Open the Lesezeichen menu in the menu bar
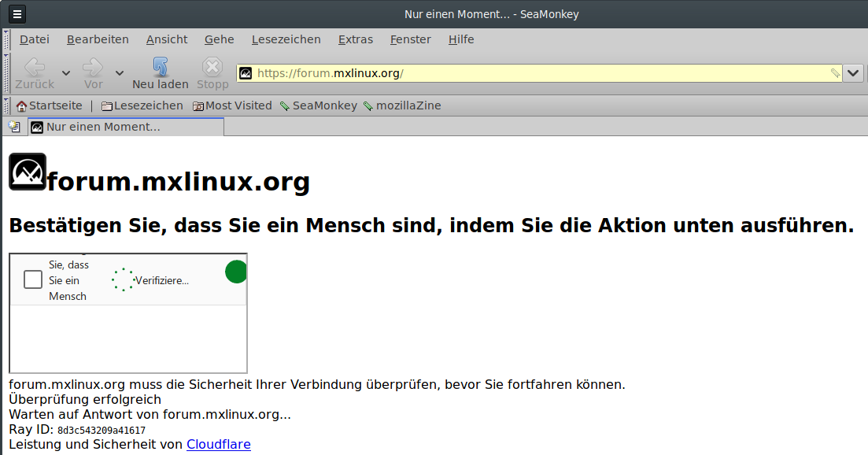The width and height of the screenshot is (868, 455). (286, 39)
